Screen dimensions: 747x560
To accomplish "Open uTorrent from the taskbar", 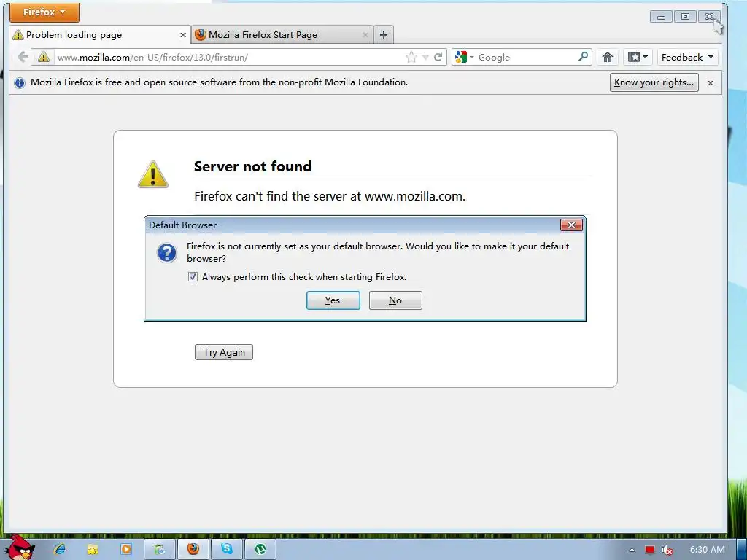I will [x=260, y=550].
